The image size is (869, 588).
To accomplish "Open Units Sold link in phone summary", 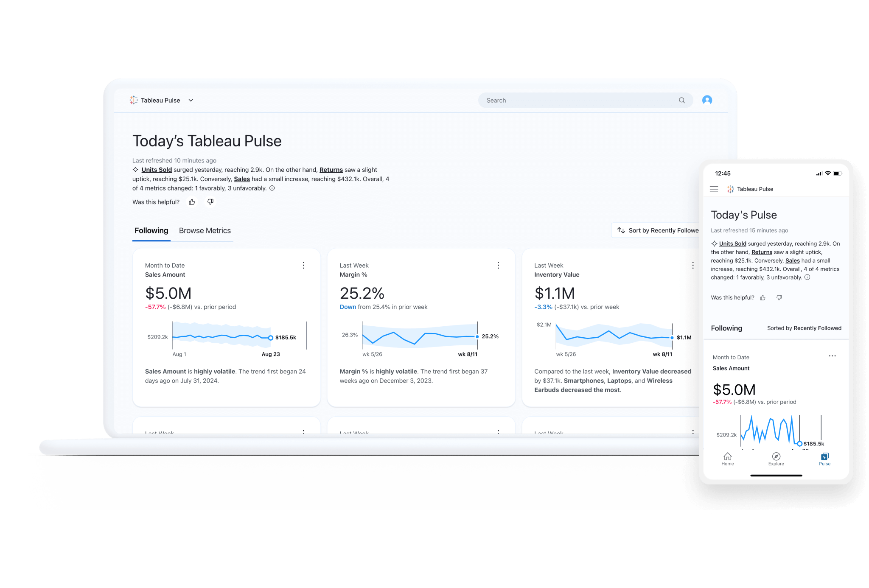I will pos(732,244).
